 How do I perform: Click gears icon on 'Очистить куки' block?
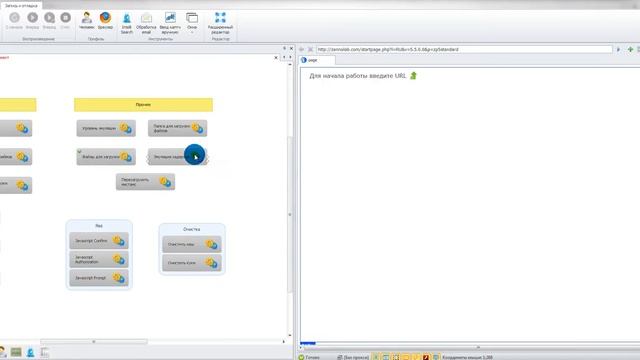(211, 263)
